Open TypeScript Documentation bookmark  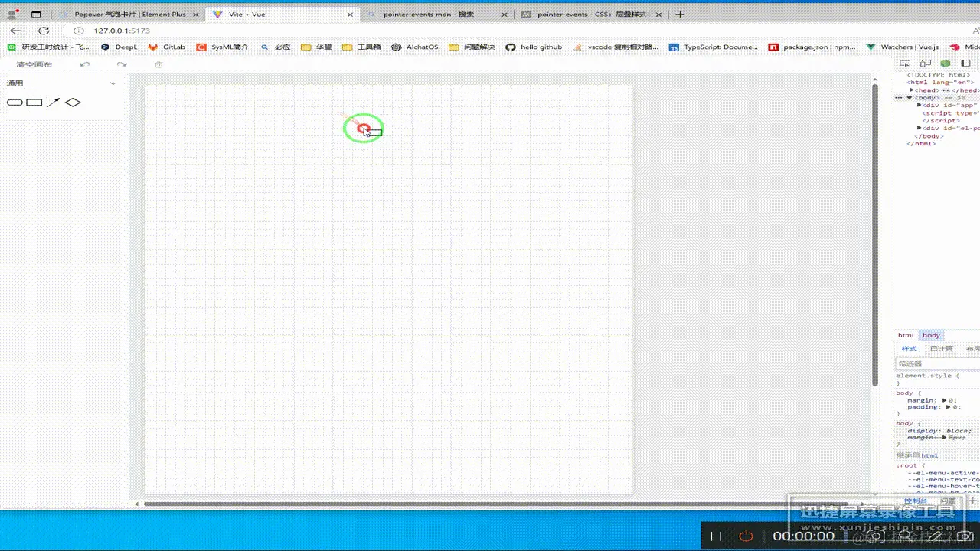click(x=714, y=47)
